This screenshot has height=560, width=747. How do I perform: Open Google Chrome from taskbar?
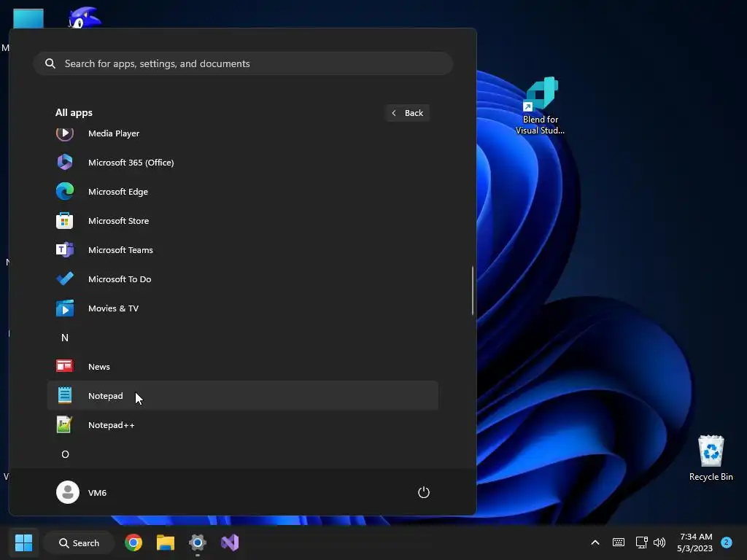point(133,542)
